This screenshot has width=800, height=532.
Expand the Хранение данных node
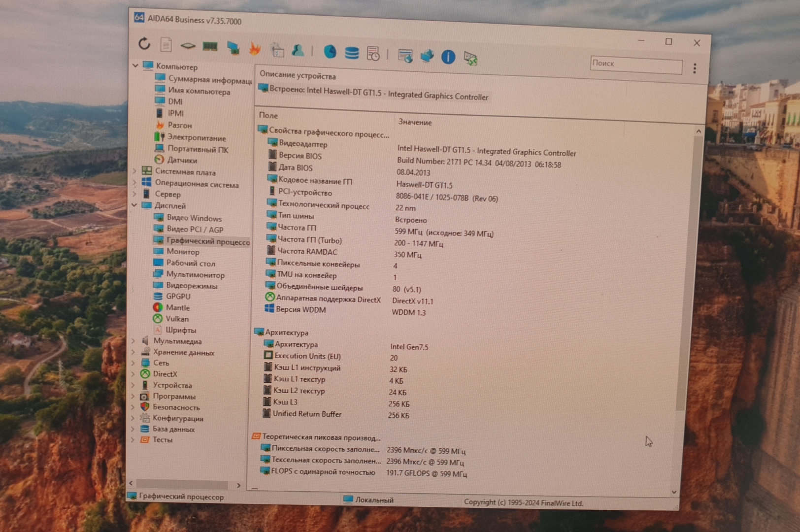pos(133,352)
